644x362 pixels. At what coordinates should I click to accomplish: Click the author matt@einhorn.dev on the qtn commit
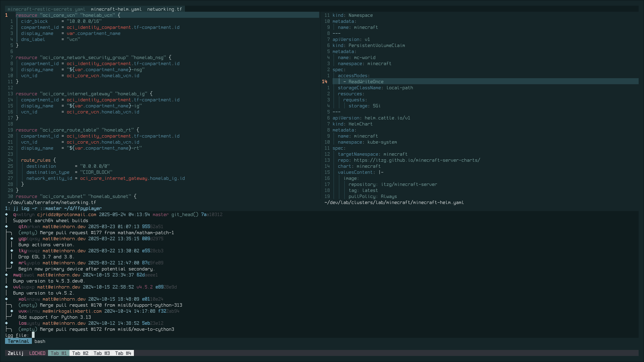click(x=64, y=226)
